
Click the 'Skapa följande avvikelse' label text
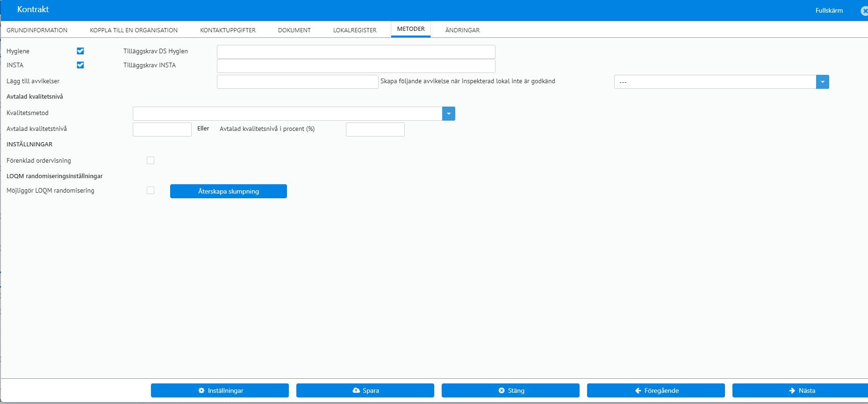(x=468, y=81)
